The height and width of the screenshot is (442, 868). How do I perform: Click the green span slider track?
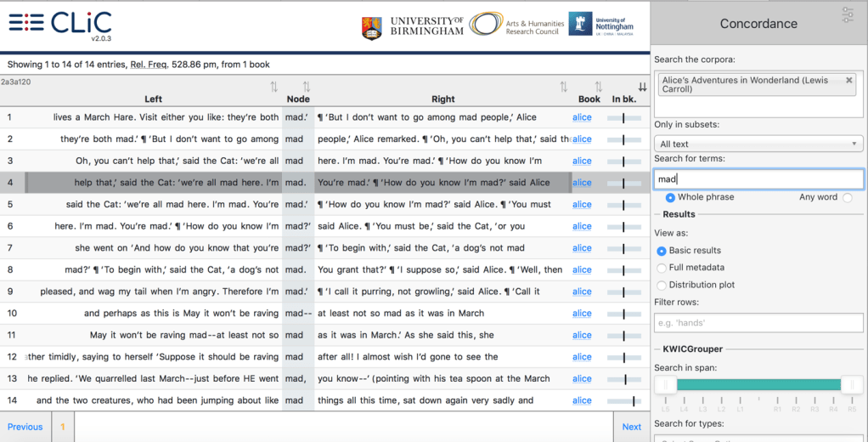click(759, 384)
